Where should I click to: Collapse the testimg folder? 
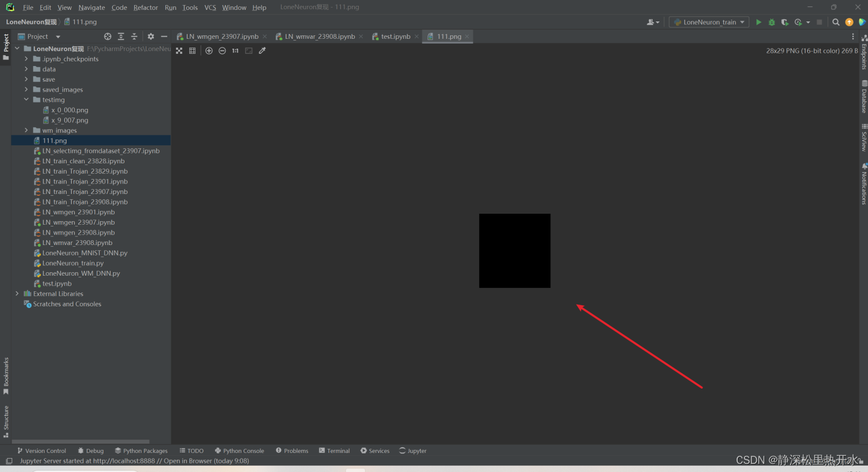(x=26, y=100)
